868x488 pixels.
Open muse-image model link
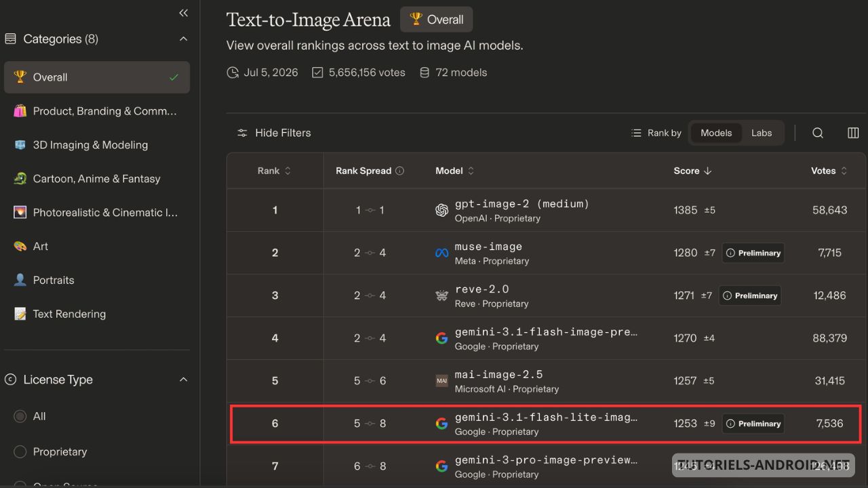coord(488,246)
